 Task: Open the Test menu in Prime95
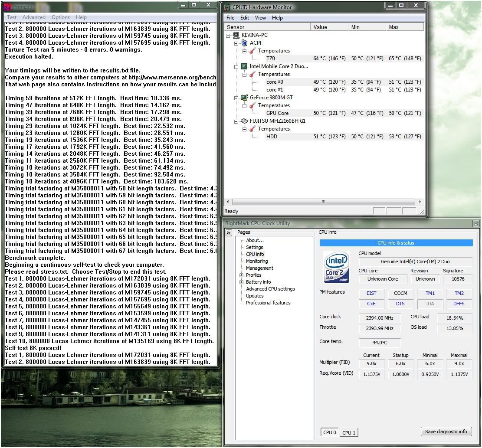(12, 17)
